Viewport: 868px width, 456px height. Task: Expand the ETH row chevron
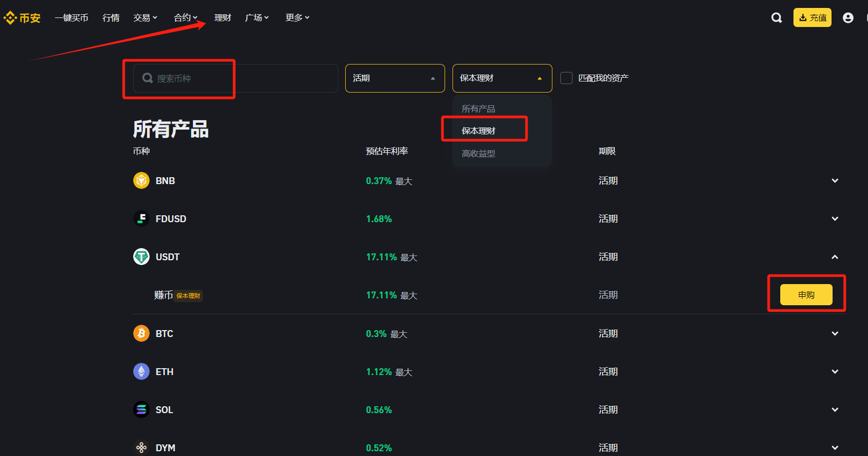pos(835,371)
